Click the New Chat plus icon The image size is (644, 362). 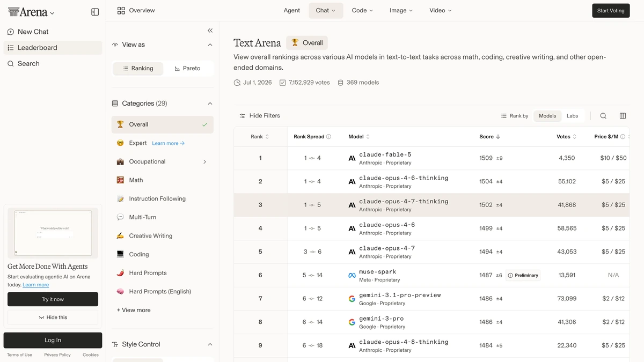[x=11, y=32]
